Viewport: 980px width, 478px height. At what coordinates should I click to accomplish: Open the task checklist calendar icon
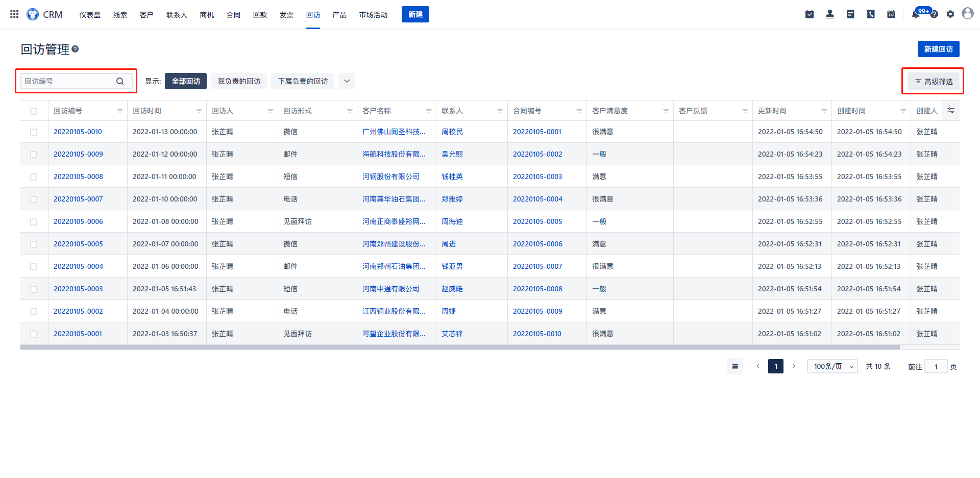pyautogui.click(x=810, y=14)
